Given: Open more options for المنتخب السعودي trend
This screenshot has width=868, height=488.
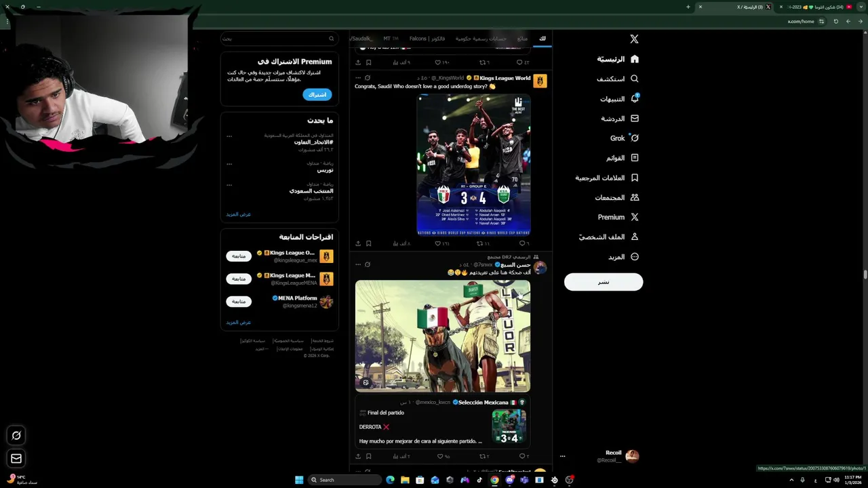Looking at the screenshot, I should coord(229,184).
